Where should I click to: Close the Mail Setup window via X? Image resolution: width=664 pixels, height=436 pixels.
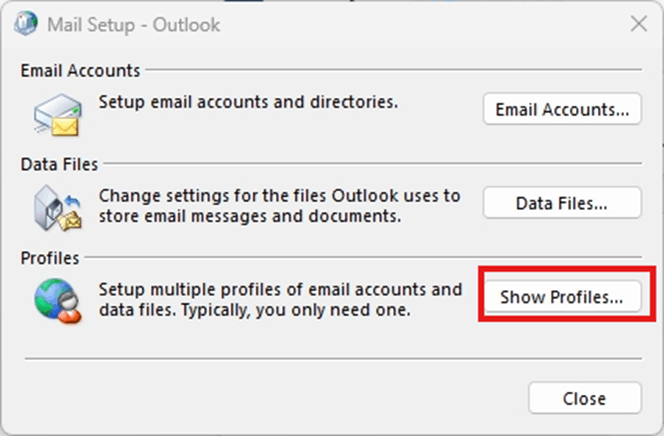pos(639,24)
